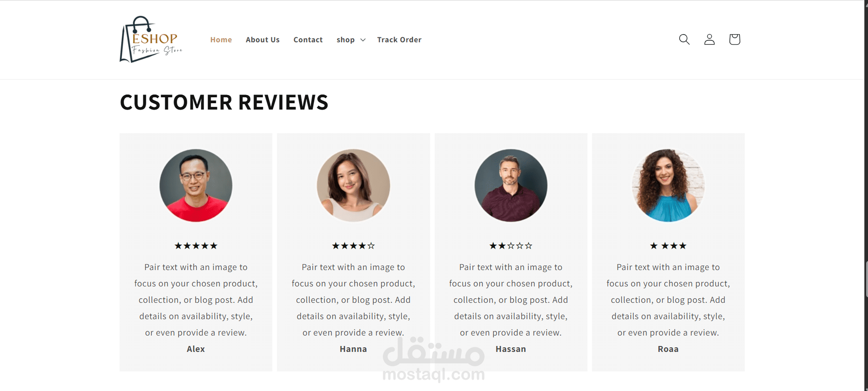
Task: Click Roaa's profile photo
Action: coord(668,185)
